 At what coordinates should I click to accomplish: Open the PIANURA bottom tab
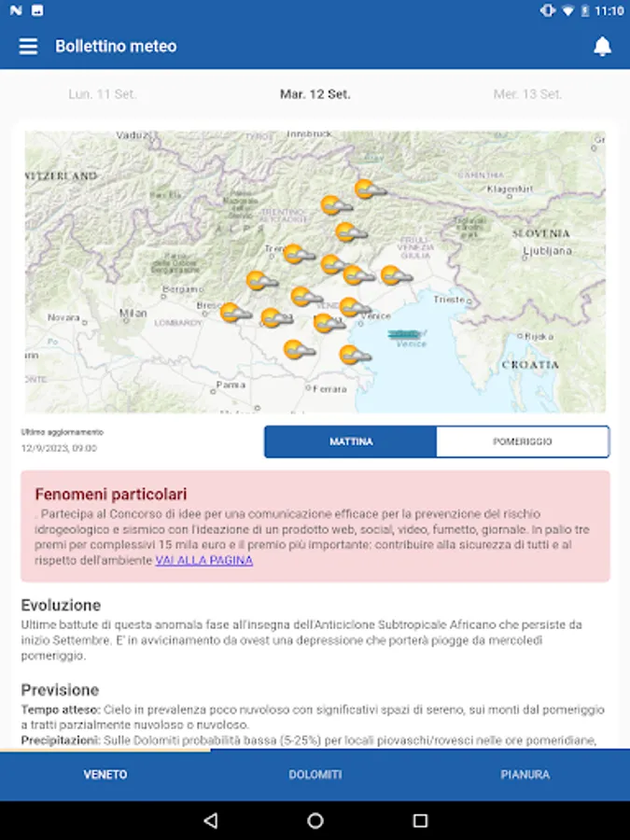point(525,775)
